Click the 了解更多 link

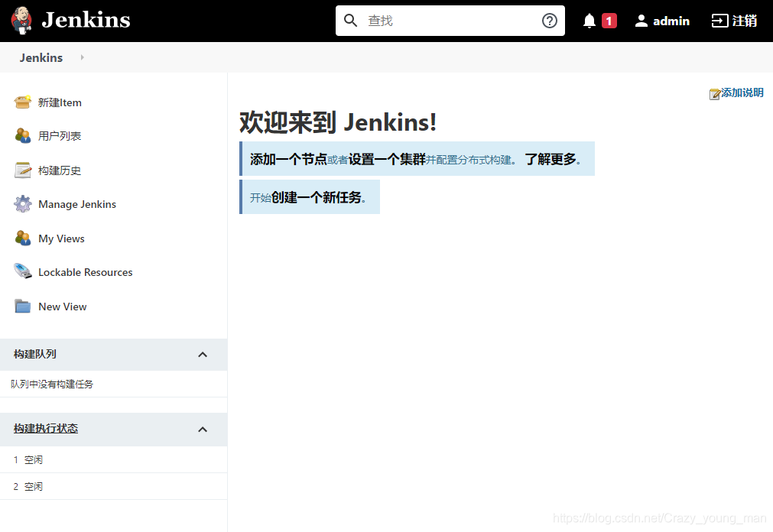point(551,159)
